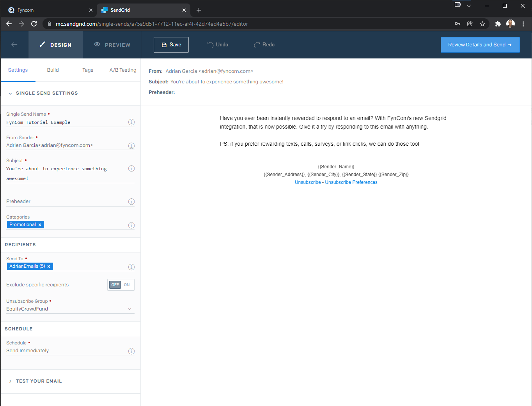
Task: Click Unsubscribe Preferences link
Action: pyautogui.click(x=351, y=182)
